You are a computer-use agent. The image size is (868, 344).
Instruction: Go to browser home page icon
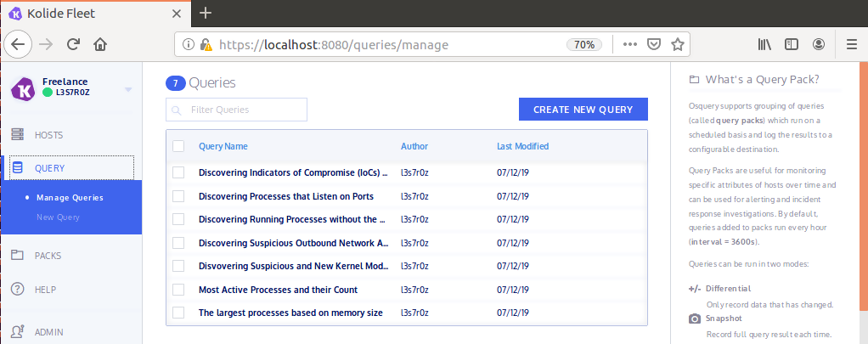tap(100, 44)
